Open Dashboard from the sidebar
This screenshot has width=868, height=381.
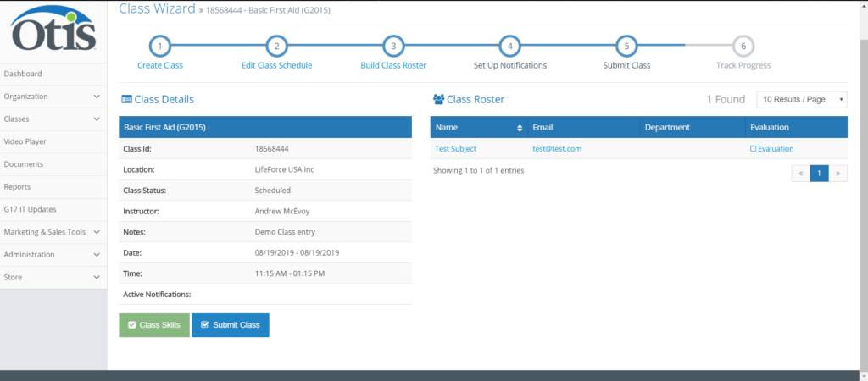(23, 74)
